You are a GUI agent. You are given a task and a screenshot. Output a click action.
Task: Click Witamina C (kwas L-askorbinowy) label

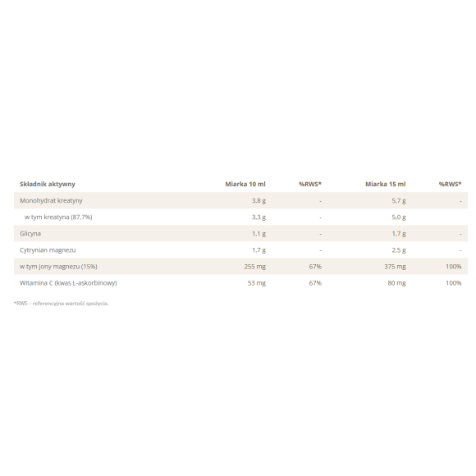pyautogui.click(x=68, y=283)
